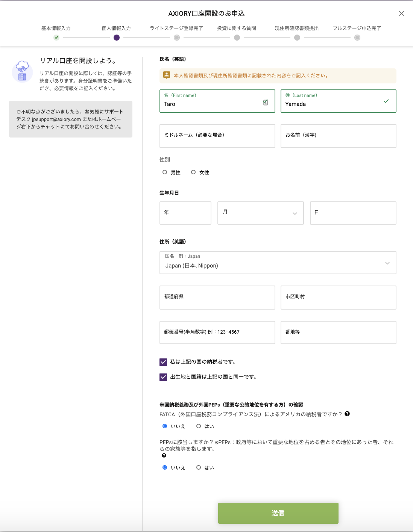The width and height of the screenshot is (413, 532).
Task: Click the ID card icon in notice banner
Action: (x=167, y=75)
